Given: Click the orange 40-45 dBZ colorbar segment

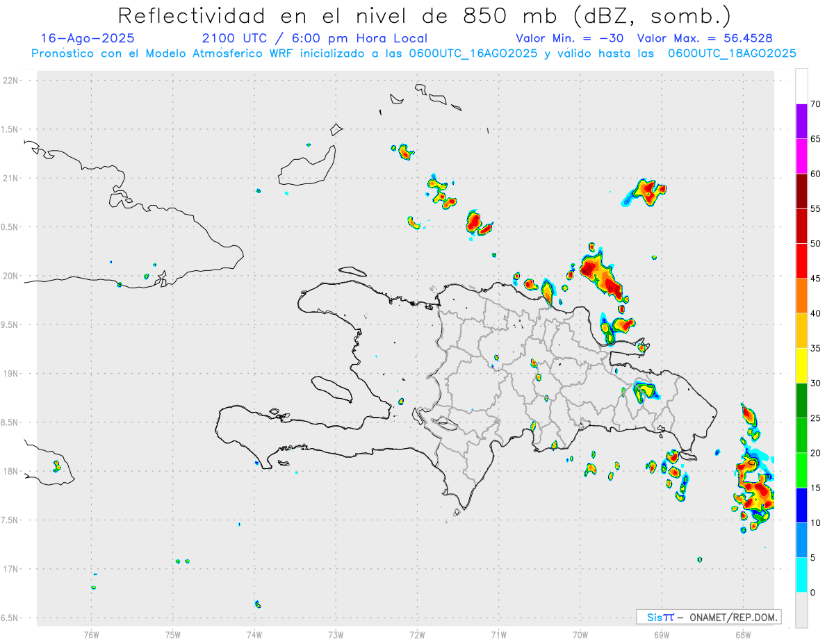Looking at the screenshot, I should 801,296.
